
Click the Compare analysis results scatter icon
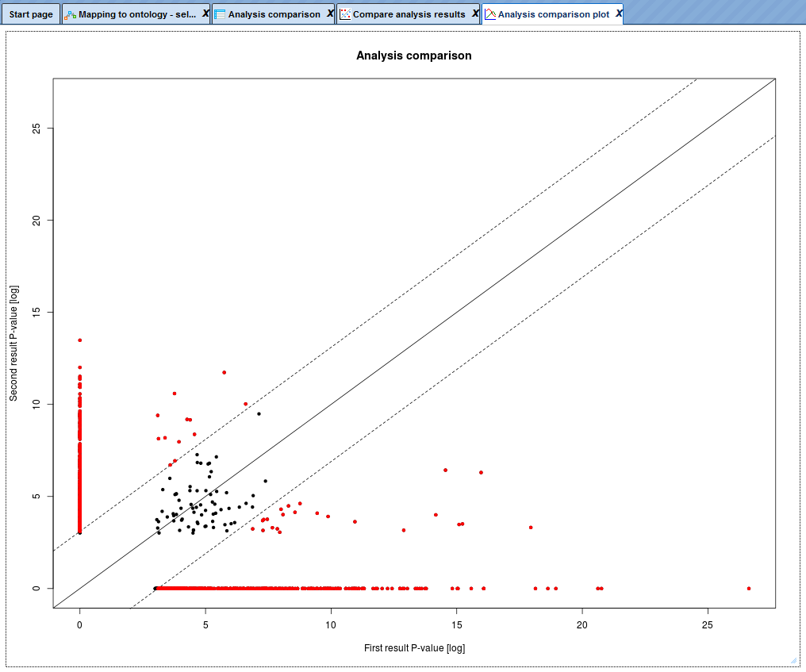(x=345, y=14)
